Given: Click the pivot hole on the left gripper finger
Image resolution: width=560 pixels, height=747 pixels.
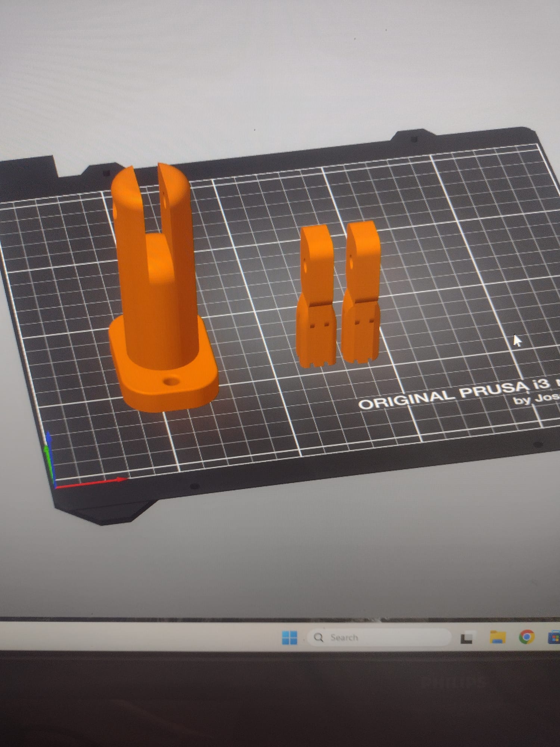Looking at the screenshot, I should [x=306, y=267].
